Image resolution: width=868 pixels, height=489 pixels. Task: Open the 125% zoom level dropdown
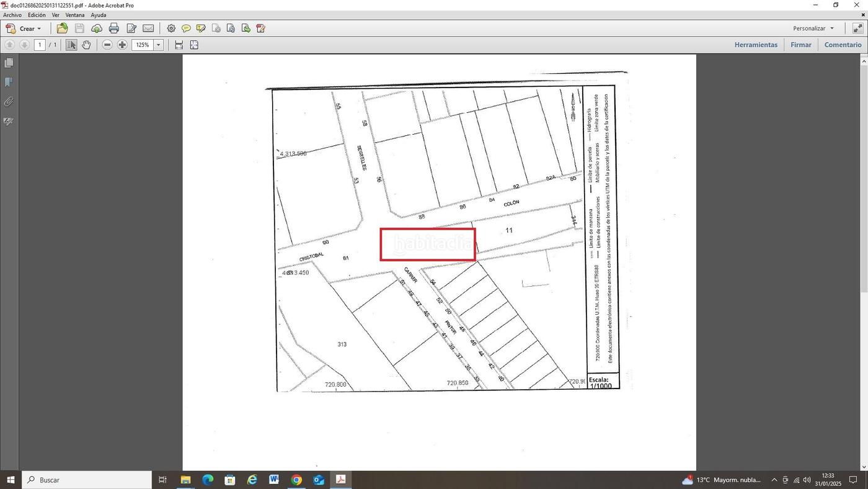point(158,45)
